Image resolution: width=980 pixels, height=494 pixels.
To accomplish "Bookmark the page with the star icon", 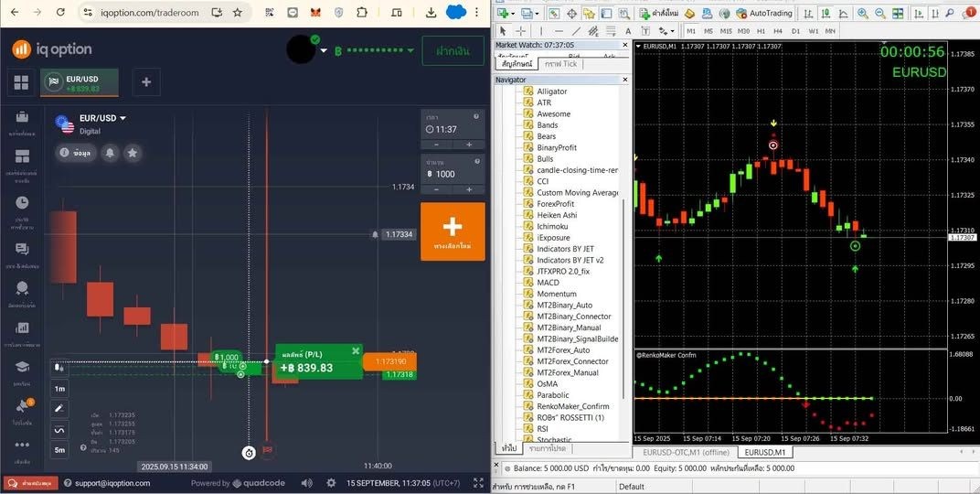I will tap(238, 12).
